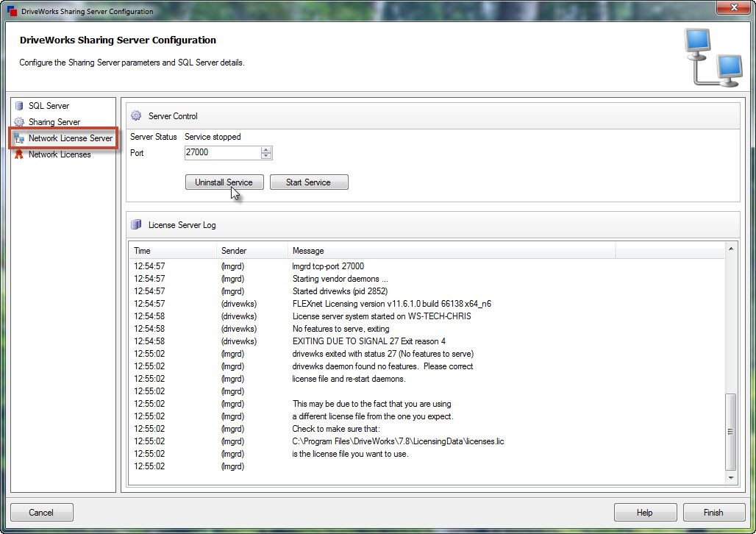This screenshot has width=756, height=534.
Task: Increase port with stepper up arrow
Action: point(266,149)
